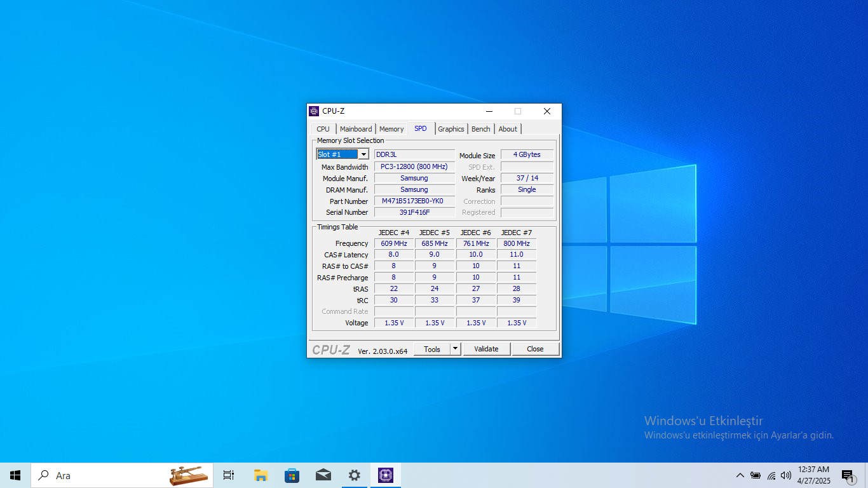Click the Validate button

(486, 349)
